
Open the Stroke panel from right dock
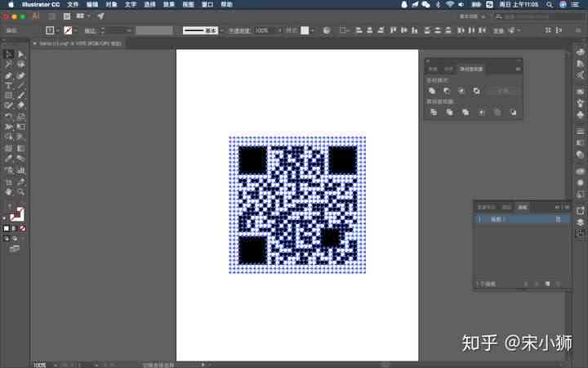(580, 131)
